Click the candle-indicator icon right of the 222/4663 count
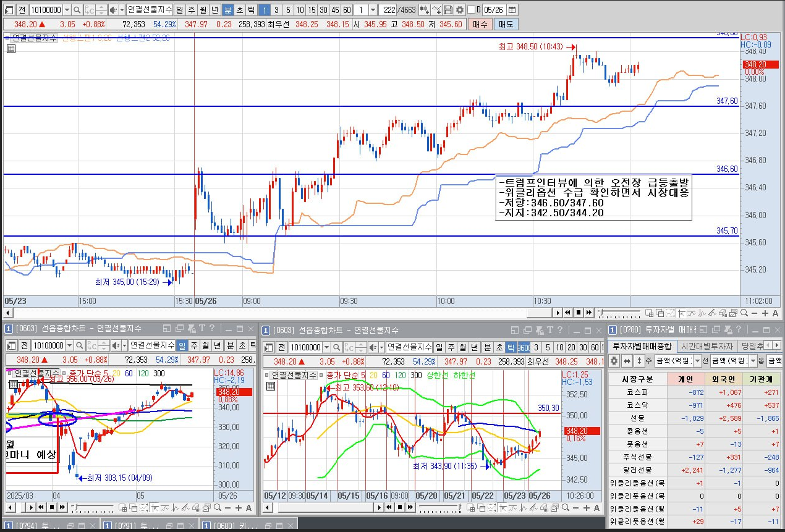Image resolution: width=785 pixels, height=532 pixels. point(424,10)
